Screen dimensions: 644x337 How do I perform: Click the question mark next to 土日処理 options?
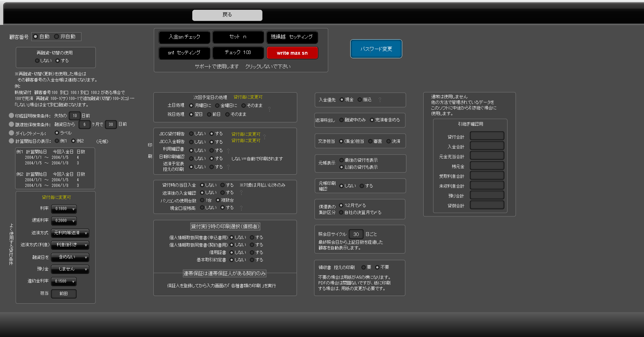(x=270, y=109)
